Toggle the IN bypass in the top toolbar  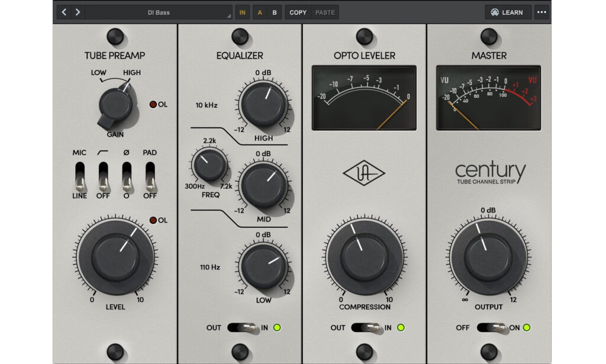242,12
